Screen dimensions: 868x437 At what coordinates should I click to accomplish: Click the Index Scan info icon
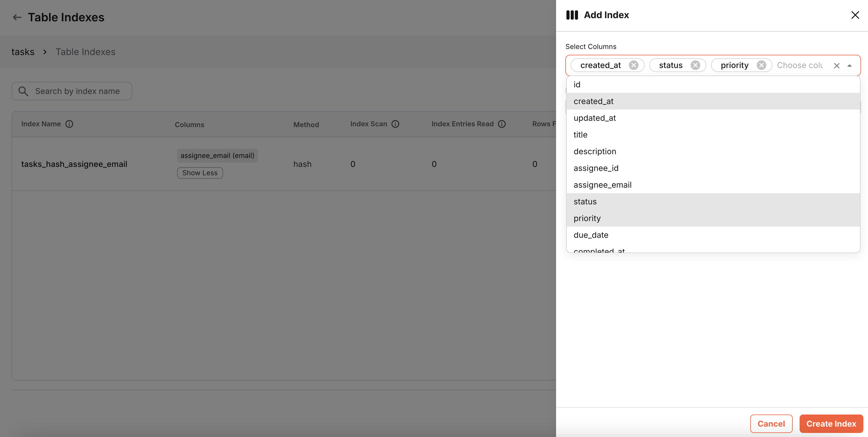pyautogui.click(x=395, y=124)
